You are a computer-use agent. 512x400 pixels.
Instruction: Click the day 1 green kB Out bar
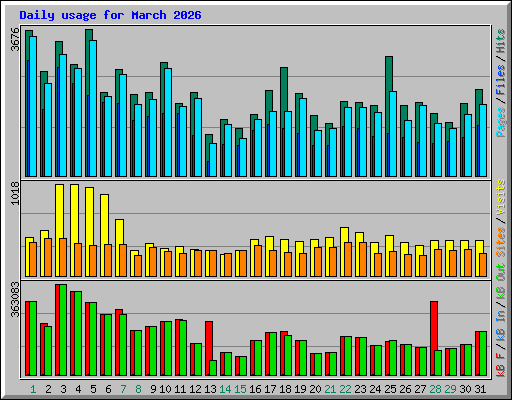pos(33,338)
